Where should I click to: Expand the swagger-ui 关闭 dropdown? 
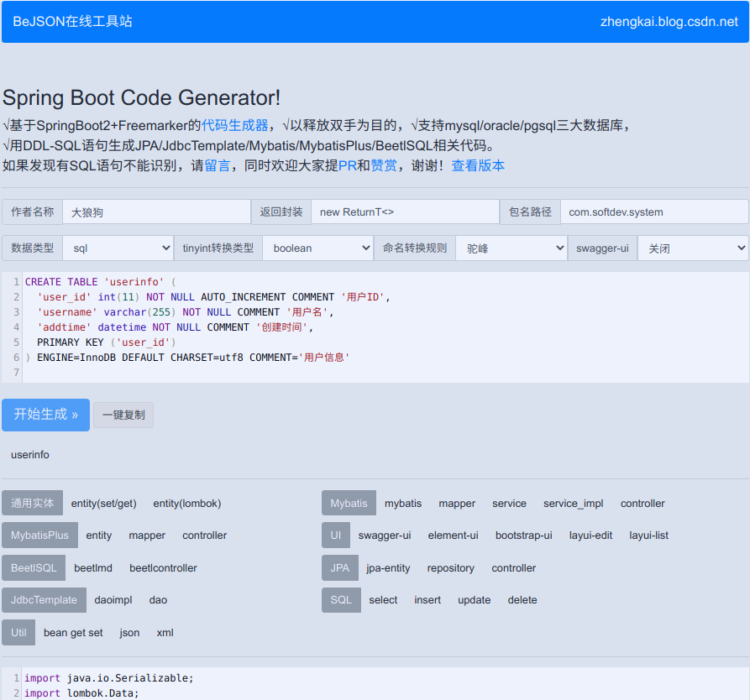(693, 248)
